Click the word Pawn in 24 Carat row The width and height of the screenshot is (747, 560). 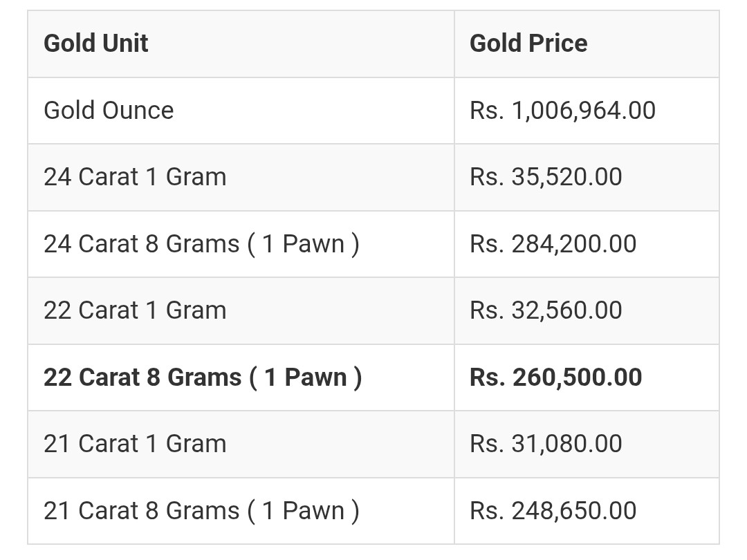pos(313,244)
